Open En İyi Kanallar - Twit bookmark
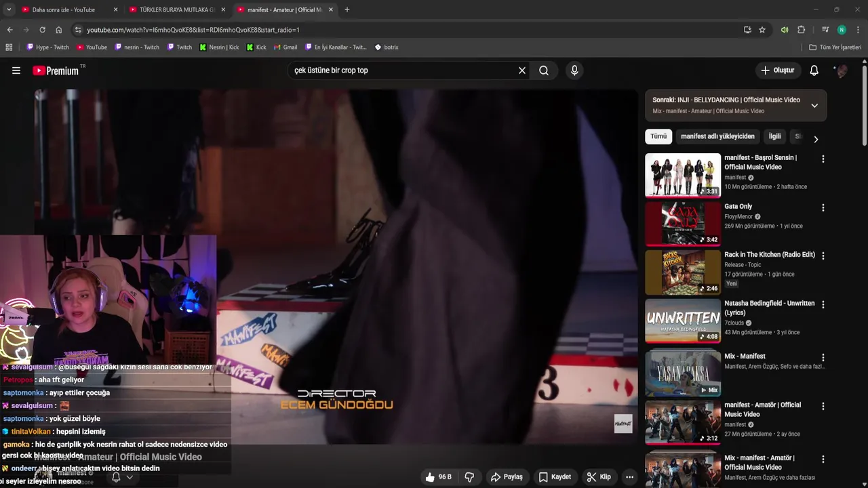868x488 pixels. [x=336, y=47]
